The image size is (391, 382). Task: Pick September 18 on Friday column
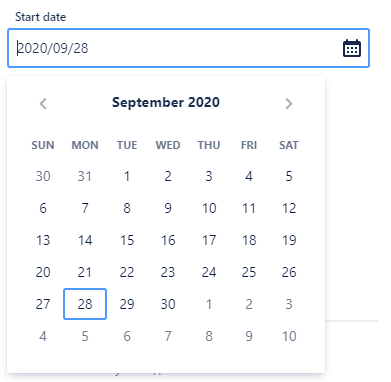pos(249,240)
